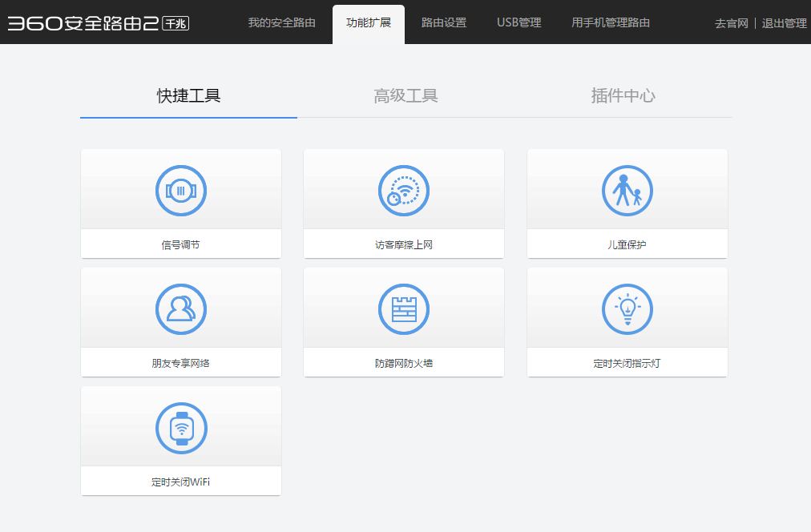Image resolution: width=811 pixels, height=532 pixels.
Task: Open the 定时关闭WiFi timer icon
Action: coord(180,427)
